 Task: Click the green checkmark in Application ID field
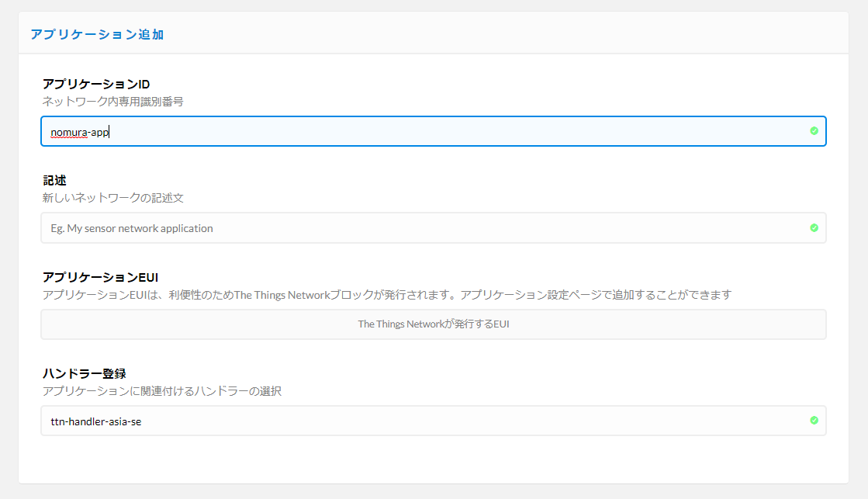tap(814, 131)
